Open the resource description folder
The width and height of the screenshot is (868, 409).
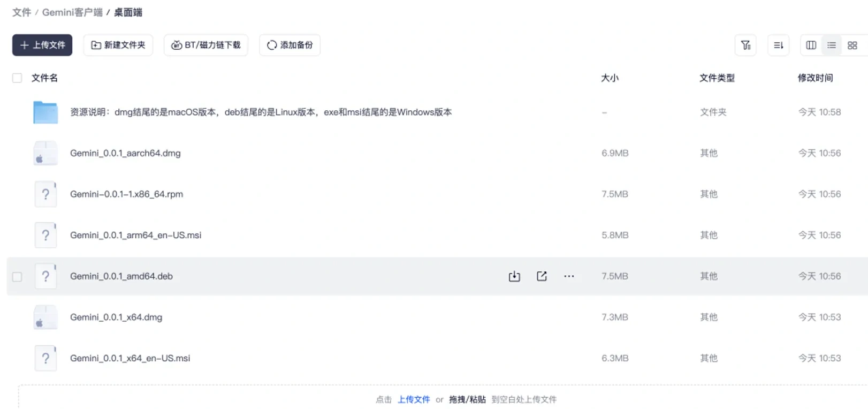(x=261, y=112)
